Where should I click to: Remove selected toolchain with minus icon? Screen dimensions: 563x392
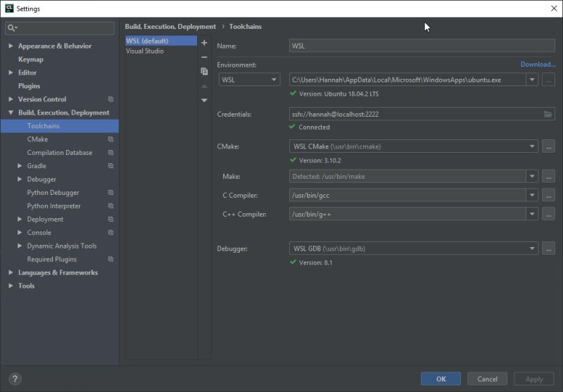pos(204,57)
